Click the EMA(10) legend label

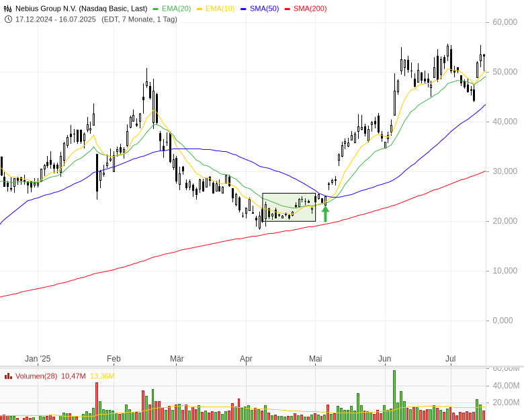coord(220,8)
